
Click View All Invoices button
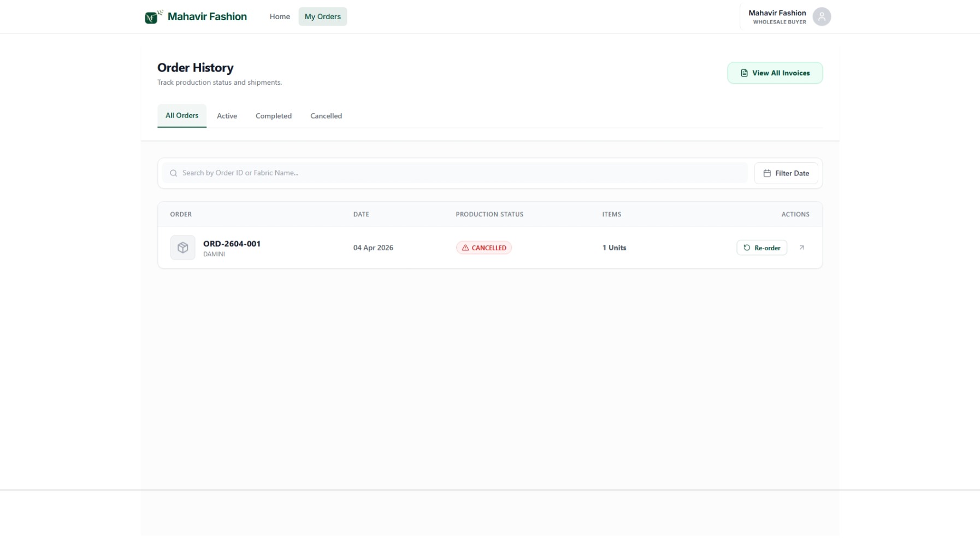point(774,73)
